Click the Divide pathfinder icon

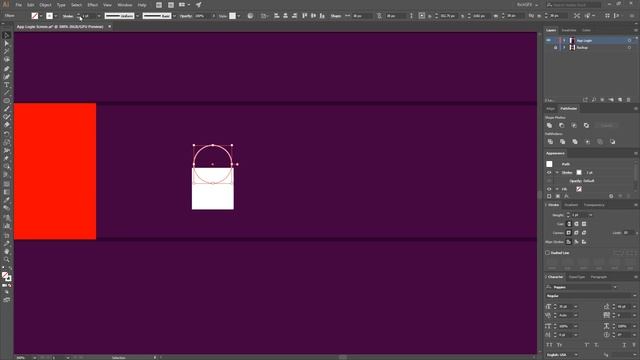(x=550, y=142)
